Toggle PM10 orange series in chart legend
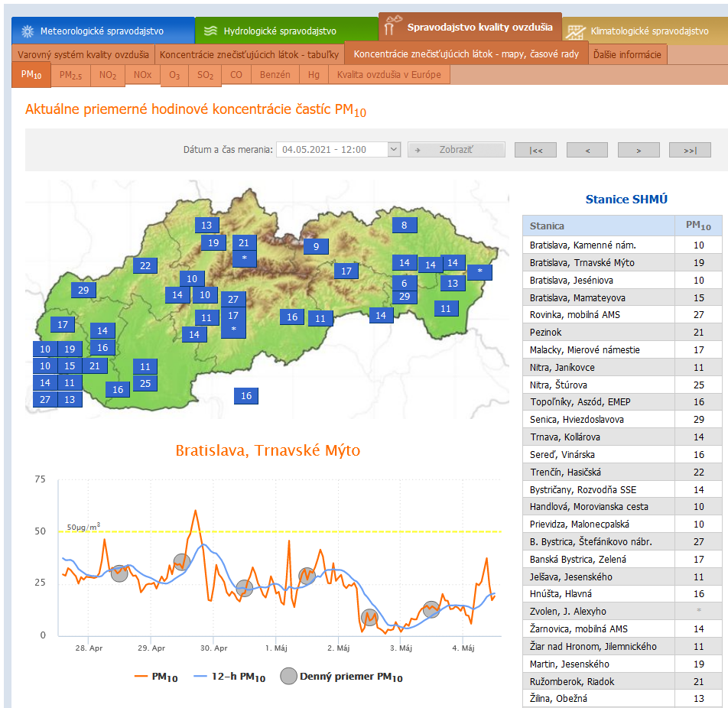Image resolution: width=728 pixels, height=708 pixels. (x=156, y=677)
